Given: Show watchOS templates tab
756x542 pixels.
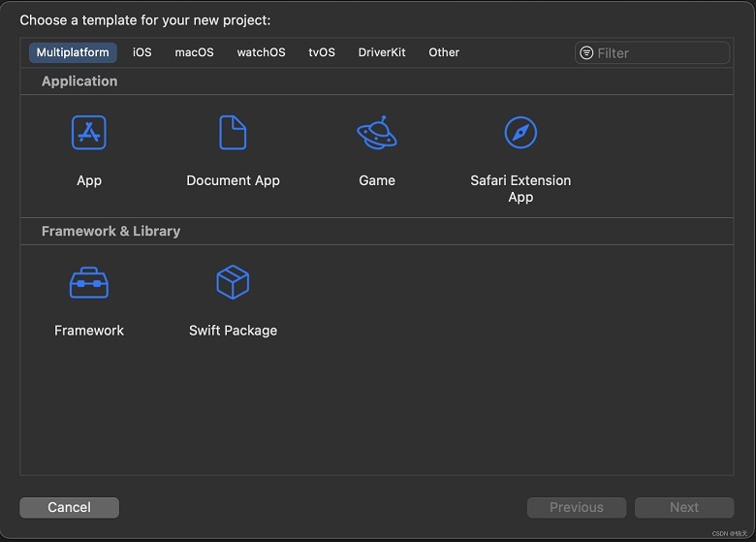Looking at the screenshot, I should click(262, 52).
